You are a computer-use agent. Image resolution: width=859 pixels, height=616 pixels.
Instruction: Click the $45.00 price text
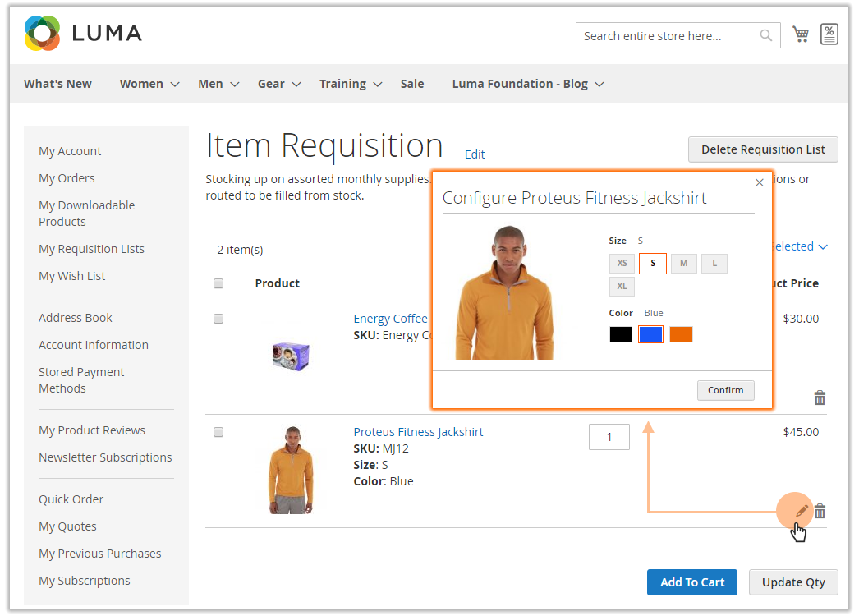(x=801, y=432)
